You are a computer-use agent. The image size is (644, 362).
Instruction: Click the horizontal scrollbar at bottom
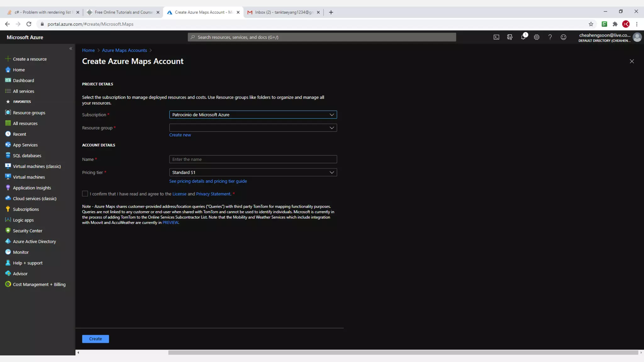point(402,353)
